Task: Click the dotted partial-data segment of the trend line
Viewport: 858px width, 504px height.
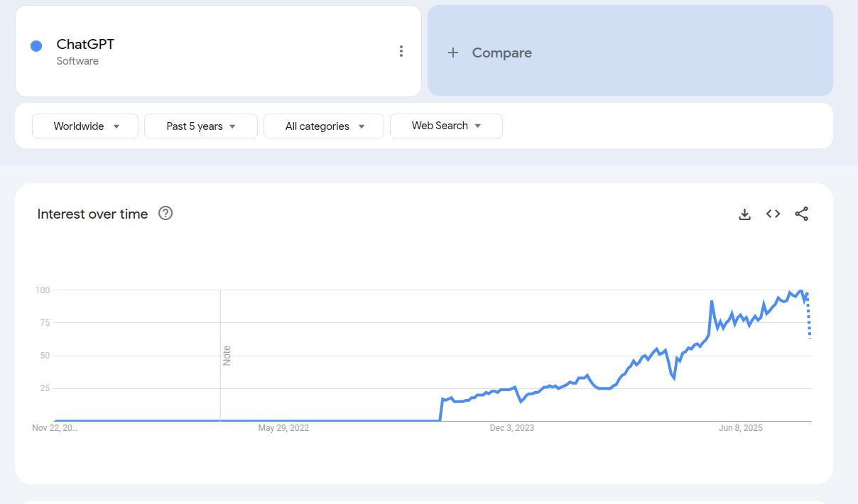Action: pyautogui.click(x=809, y=318)
